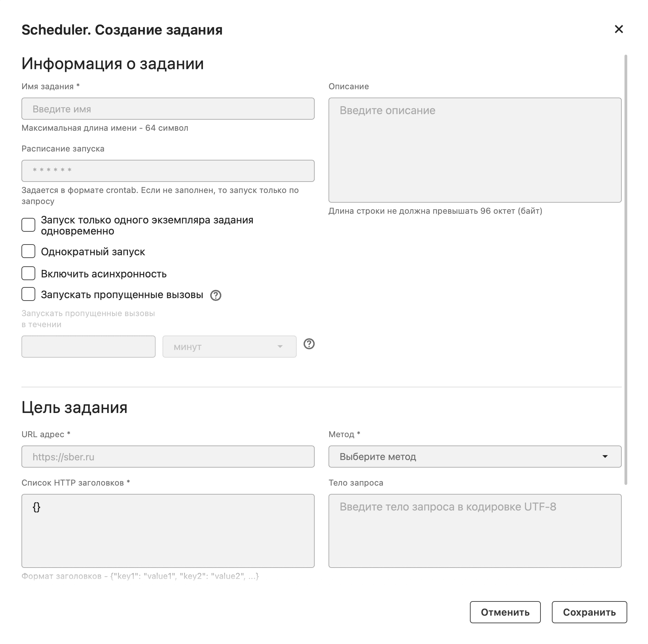The height and width of the screenshot is (644, 648).
Task: Click the 'Введите описание' text area
Action: [x=474, y=150]
